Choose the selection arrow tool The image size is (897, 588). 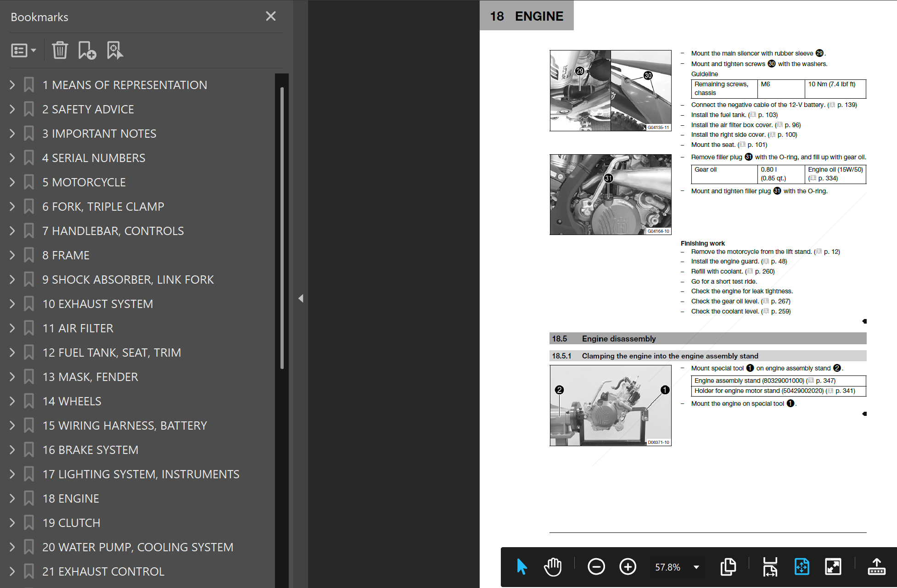(x=522, y=567)
